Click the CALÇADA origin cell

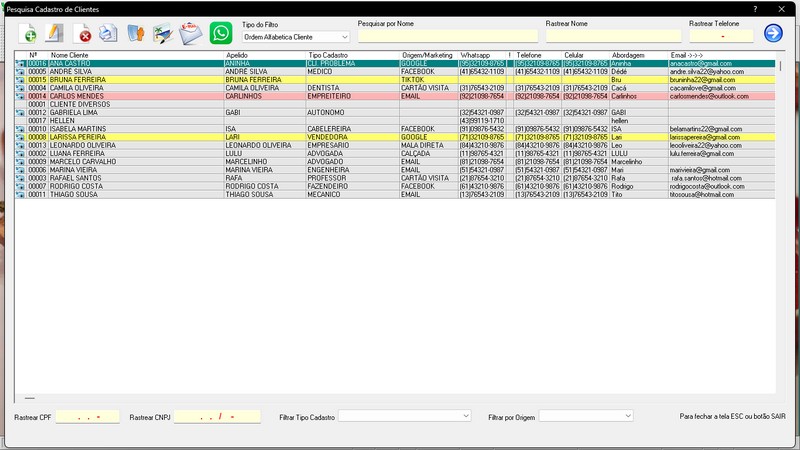pyautogui.click(x=429, y=154)
